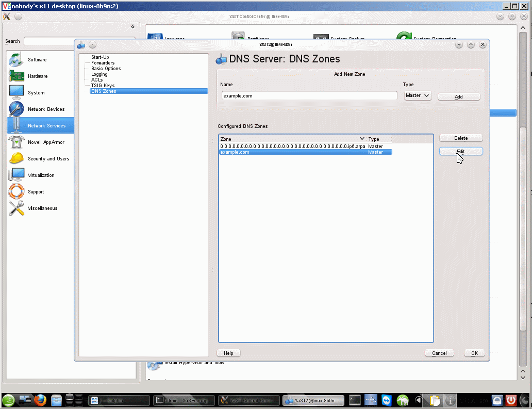The height and width of the screenshot is (409, 532).
Task: Click the new zone Name input field
Action: [x=309, y=96]
